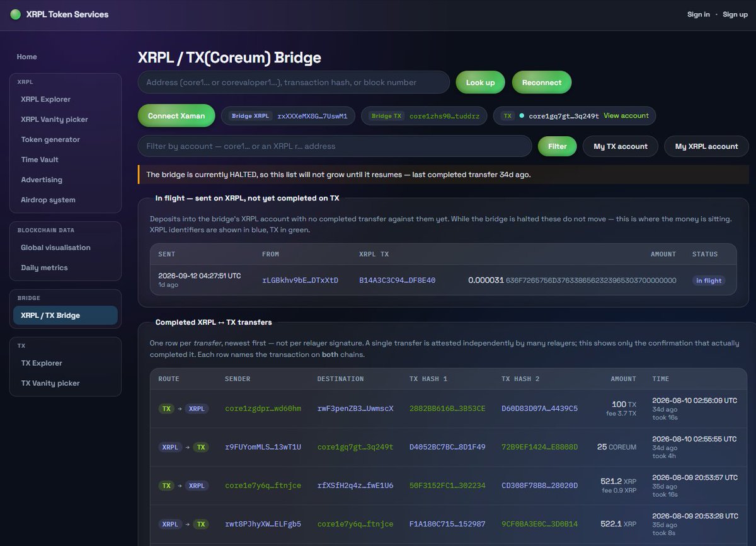The image size is (756, 546).
Task: Open Daily metrics page
Action: [44, 268]
